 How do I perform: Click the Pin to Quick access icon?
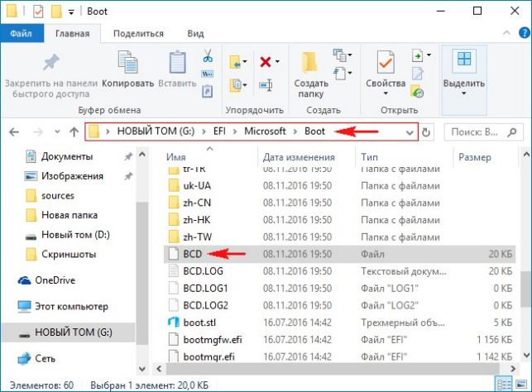pyautogui.click(x=51, y=62)
